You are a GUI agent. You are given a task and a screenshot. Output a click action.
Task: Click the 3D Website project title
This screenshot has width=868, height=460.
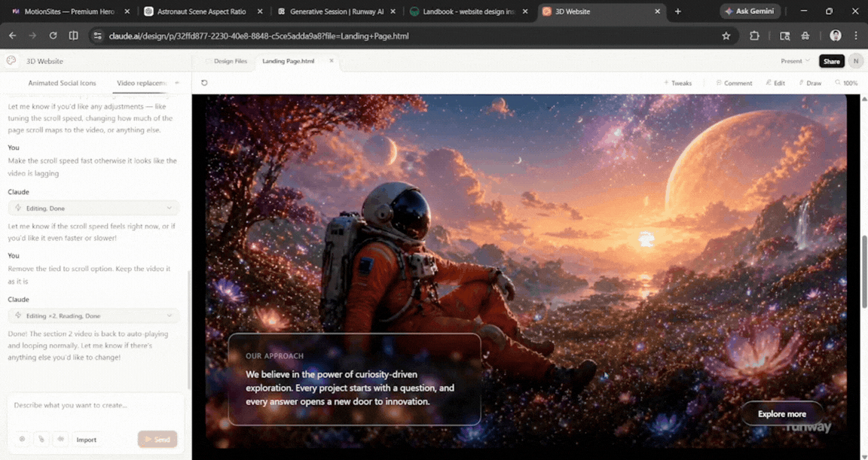click(44, 61)
